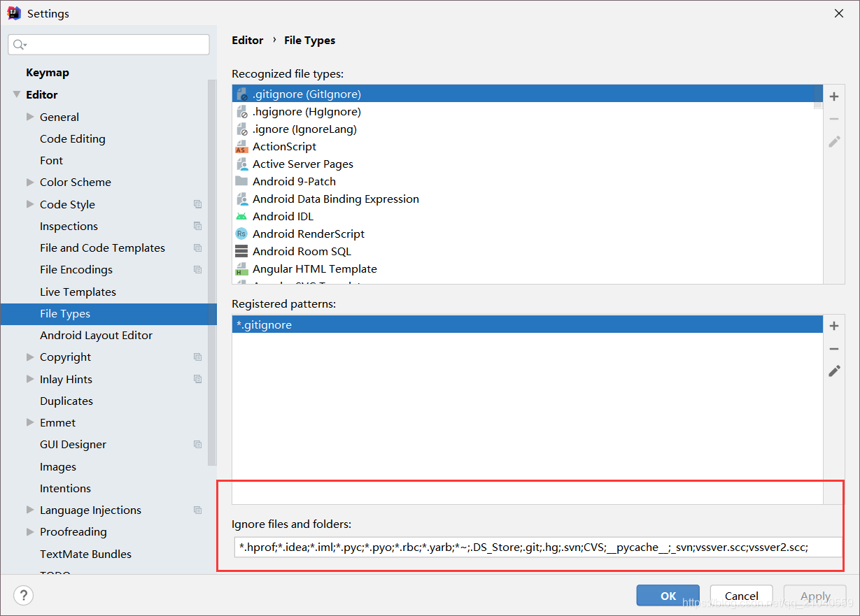Open the Images settings page
The width and height of the screenshot is (860, 616).
(x=58, y=466)
